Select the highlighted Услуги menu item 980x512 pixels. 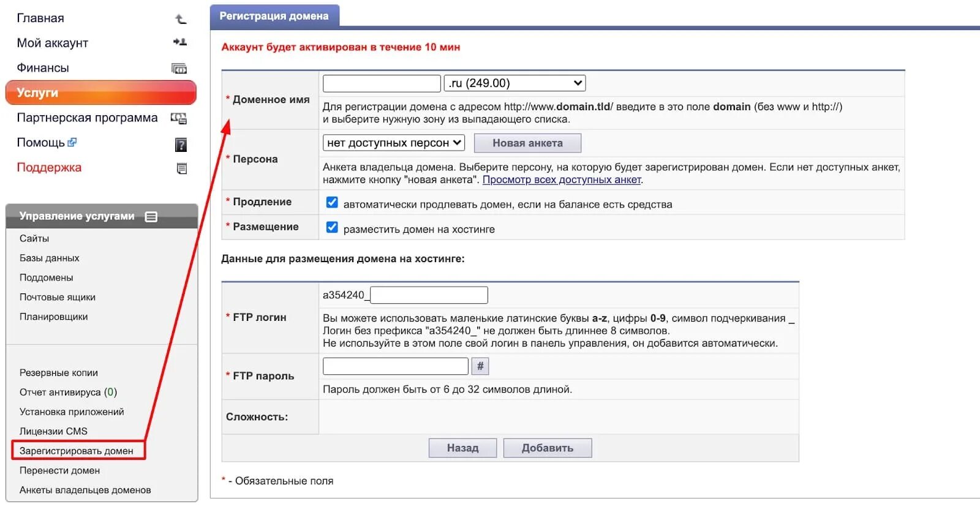tap(101, 92)
